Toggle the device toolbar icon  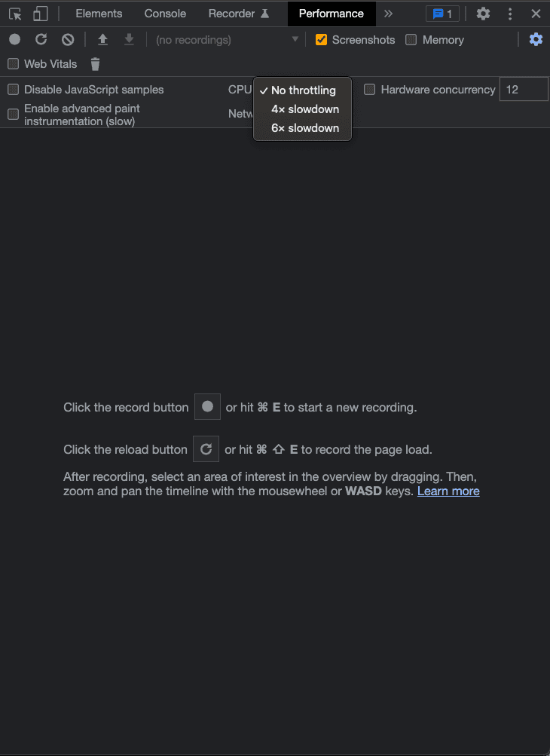click(39, 14)
